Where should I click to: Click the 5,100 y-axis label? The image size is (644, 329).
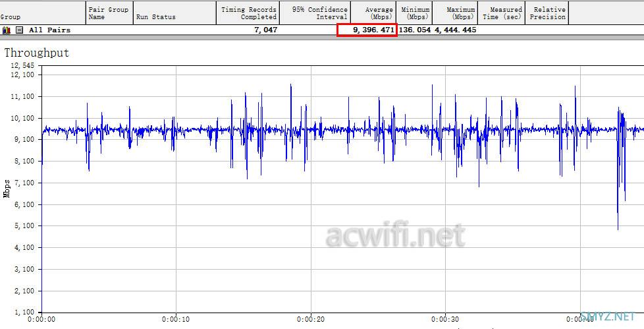(x=24, y=226)
